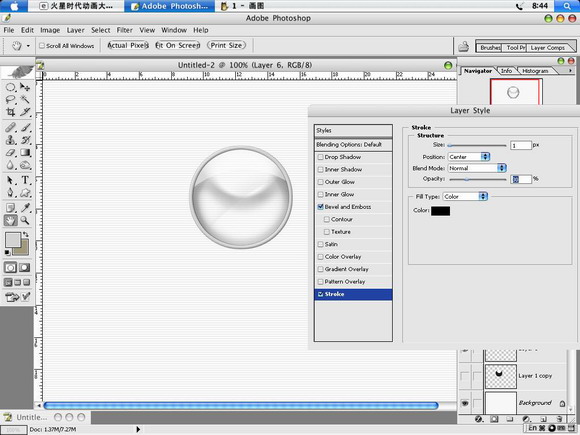Enable the Color Overlay checkbox
580x435 pixels.
point(321,257)
